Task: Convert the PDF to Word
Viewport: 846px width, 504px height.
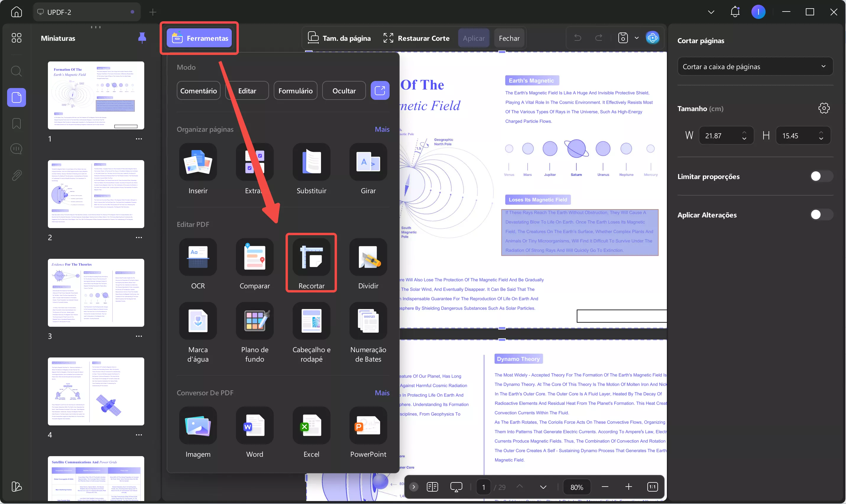Action: [x=255, y=426]
